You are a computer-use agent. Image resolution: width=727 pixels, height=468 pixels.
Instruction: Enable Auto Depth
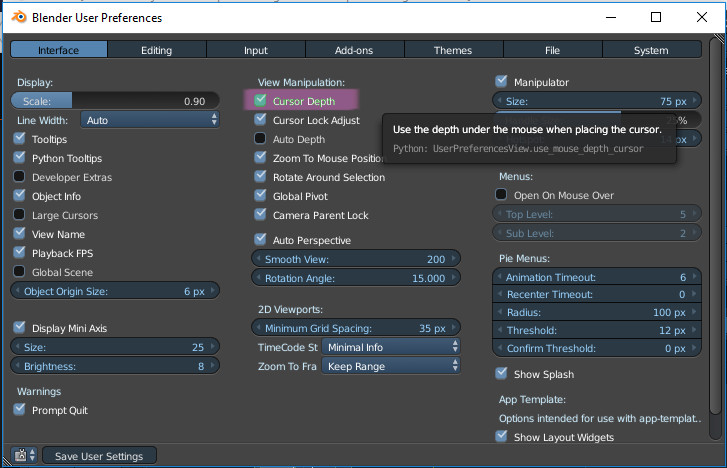click(261, 139)
